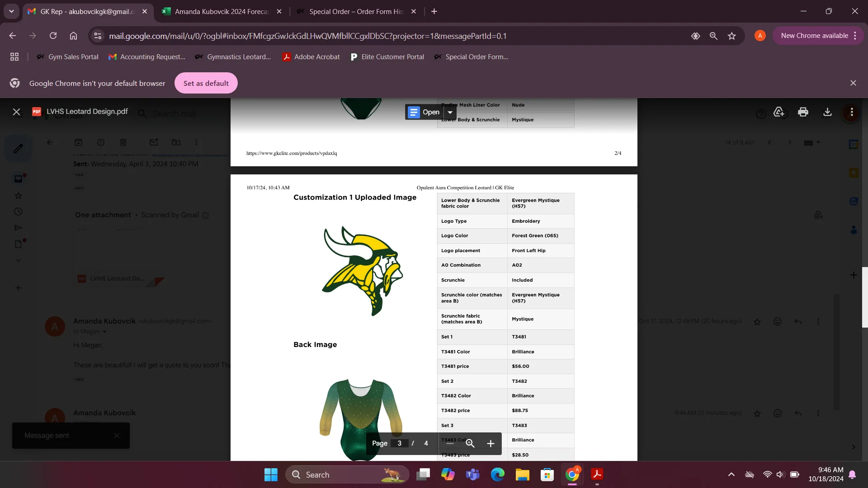Screen dimensions: 868x488
Task: Open Special Order Form bookmark
Action: point(471,57)
